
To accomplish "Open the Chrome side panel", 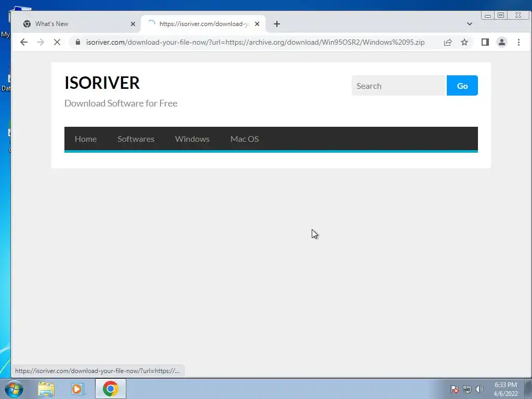I will tap(485, 42).
